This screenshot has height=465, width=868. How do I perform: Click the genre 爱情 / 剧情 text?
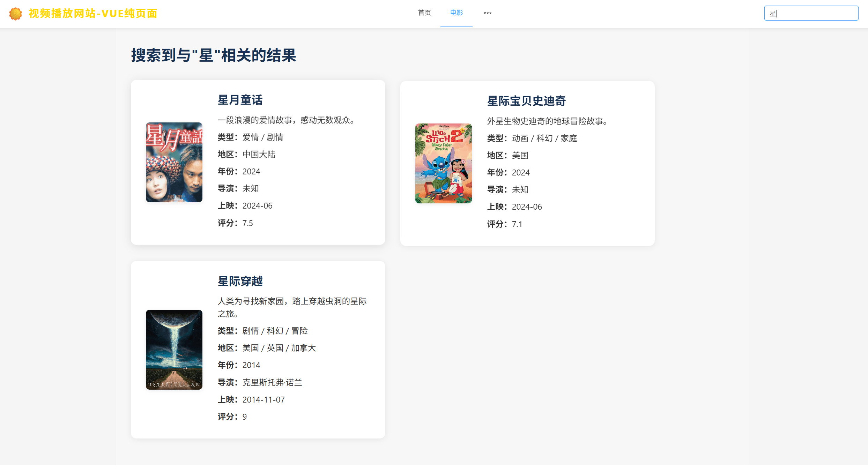(x=262, y=137)
